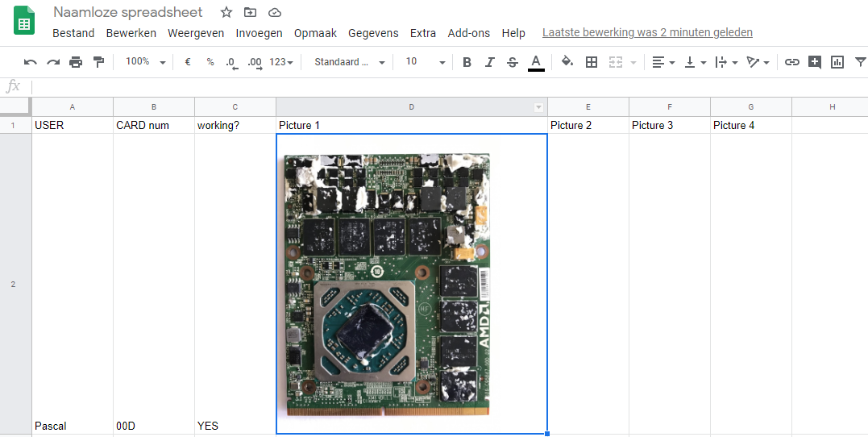The image size is (868, 437).
Task: Open the fill color paint bucket
Action: point(567,62)
